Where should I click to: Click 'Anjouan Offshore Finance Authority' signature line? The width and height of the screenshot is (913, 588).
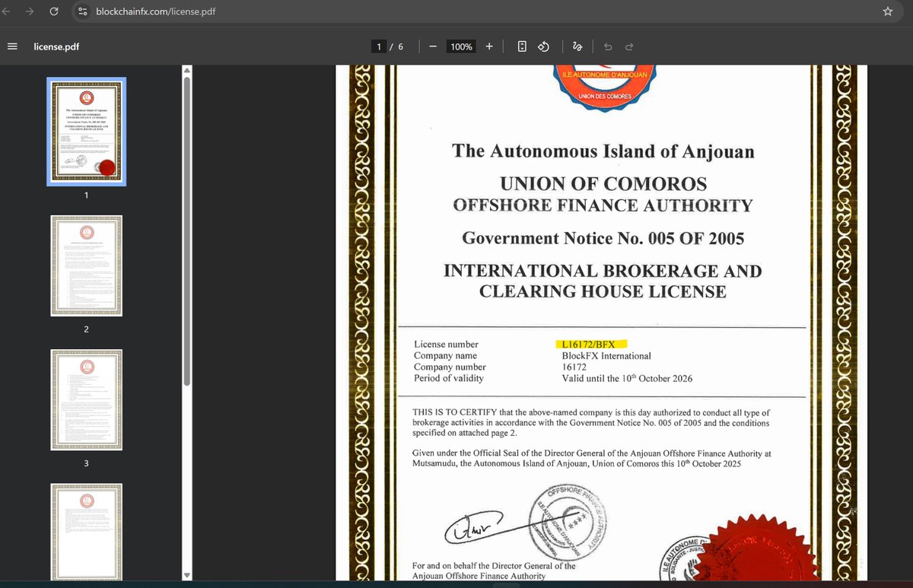click(479, 577)
